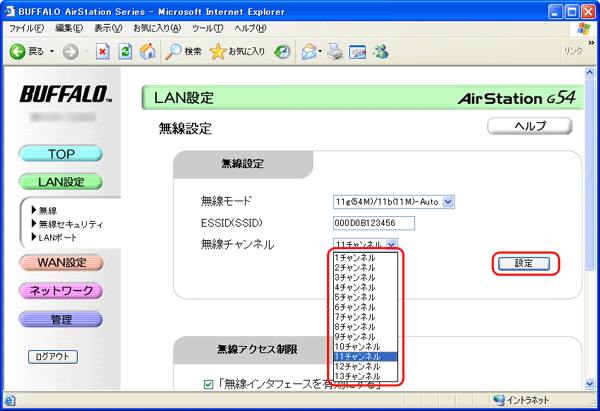Click the リンク toolbar label
600x411 pixels.
coord(573,51)
